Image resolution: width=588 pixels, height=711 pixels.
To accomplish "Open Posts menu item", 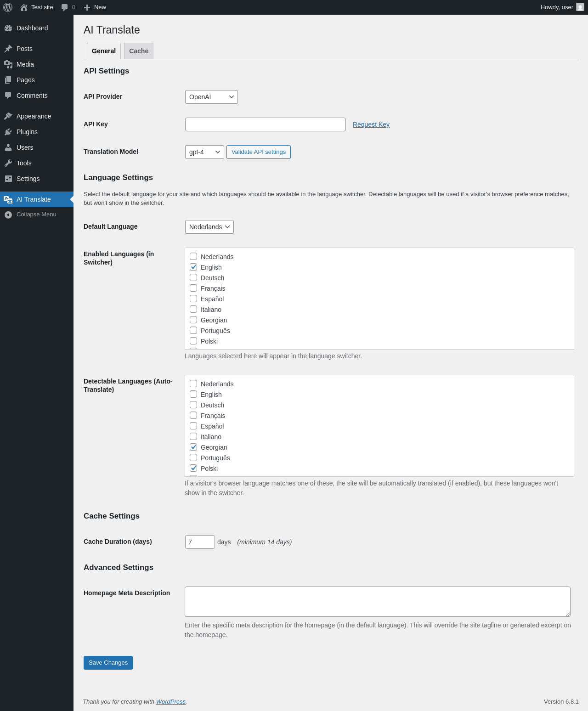I will pyautogui.click(x=37, y=49).
